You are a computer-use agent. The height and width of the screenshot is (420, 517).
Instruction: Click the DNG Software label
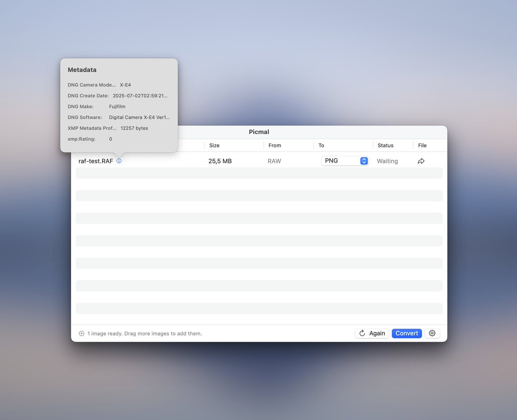[x=85, y=117]
